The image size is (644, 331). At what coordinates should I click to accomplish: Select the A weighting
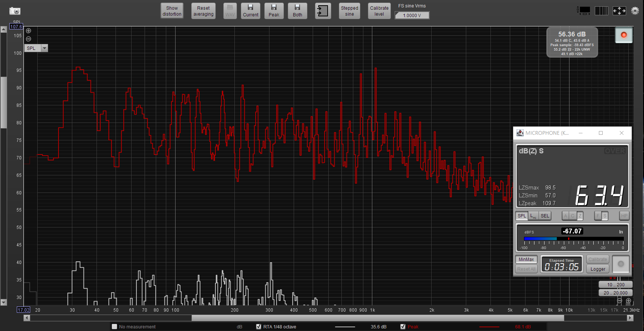[566, 216]
